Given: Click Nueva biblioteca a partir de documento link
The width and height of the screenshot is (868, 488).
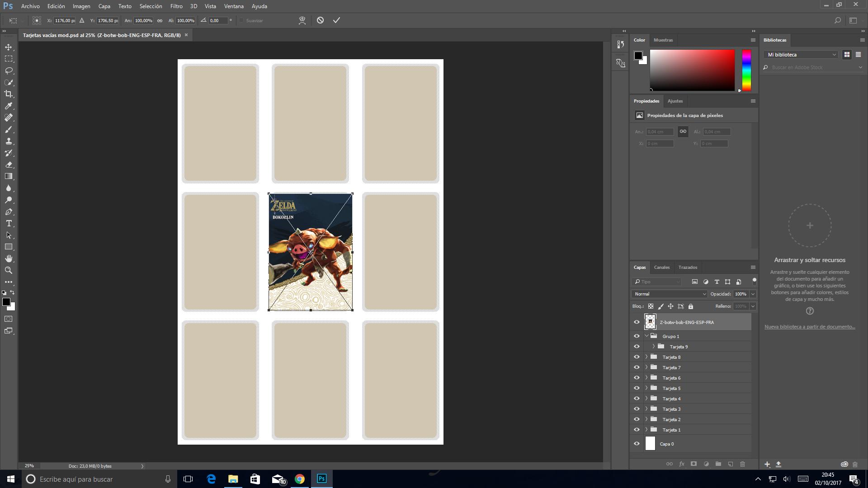Looking at the screenshot, I should pyautogui.click(x=809, y=327).
